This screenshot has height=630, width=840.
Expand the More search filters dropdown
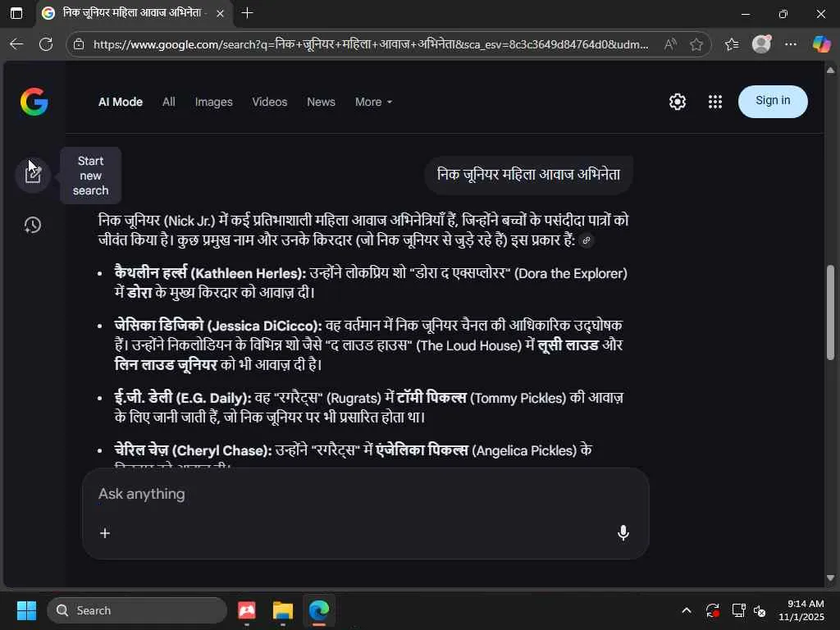tap(373, 102)
